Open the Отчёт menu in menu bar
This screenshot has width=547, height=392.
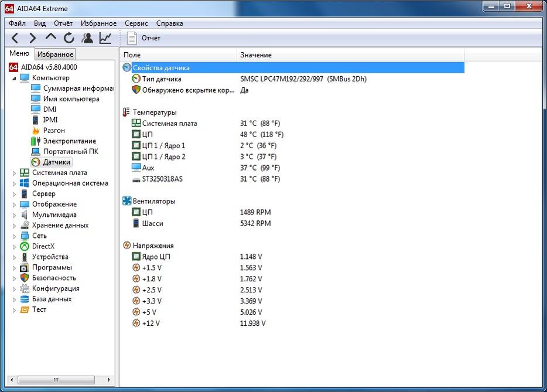(x=63, y=23)
